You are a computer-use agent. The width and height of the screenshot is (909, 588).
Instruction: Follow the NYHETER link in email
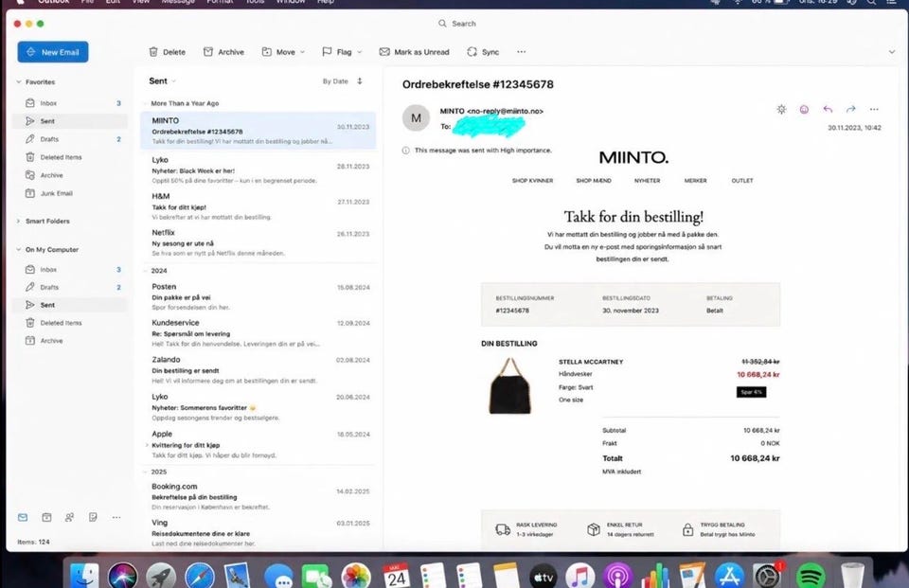coord(647,181)
